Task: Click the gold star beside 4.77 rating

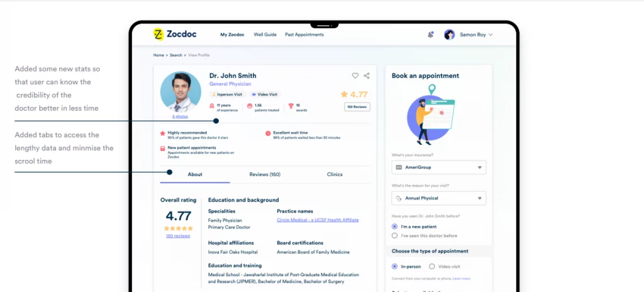Action: pyautogui.click(x=344, y=94)
